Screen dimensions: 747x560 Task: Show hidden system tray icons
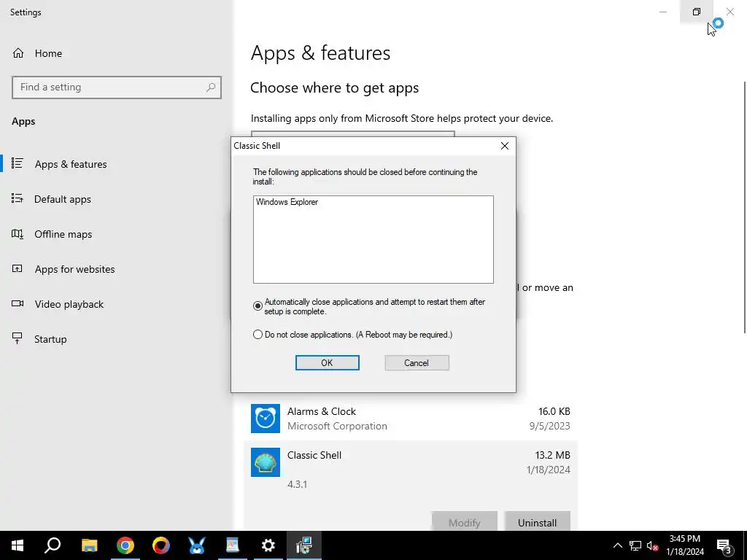point(617,545)
